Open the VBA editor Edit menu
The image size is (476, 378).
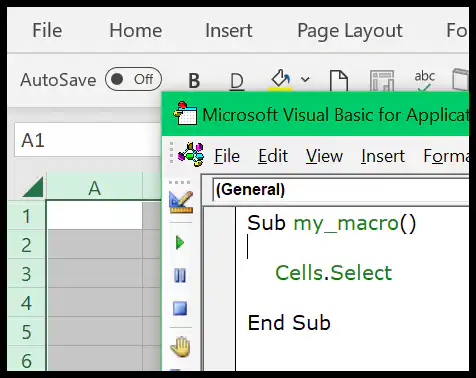coord(273,156)
